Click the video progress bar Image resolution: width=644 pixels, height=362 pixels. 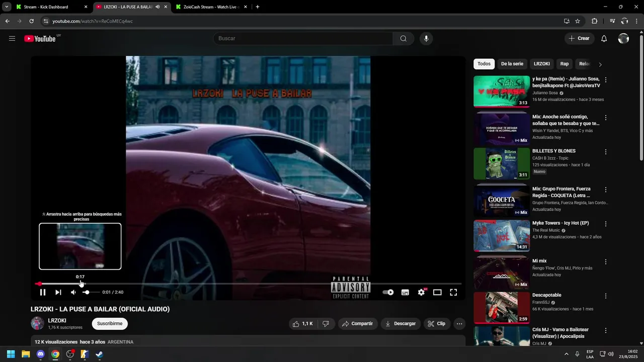point(248,284)
